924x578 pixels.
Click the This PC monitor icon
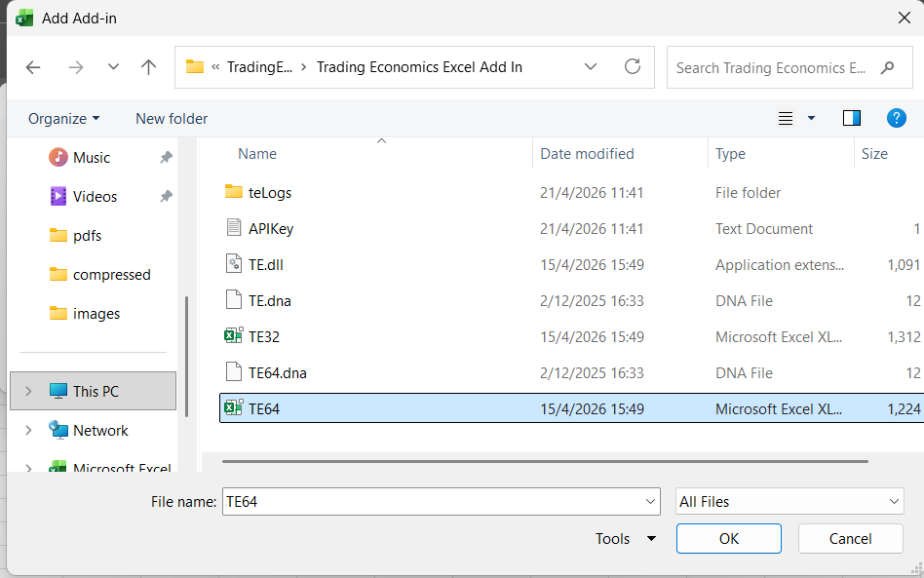pyautogui.click(x=58, y=391)
